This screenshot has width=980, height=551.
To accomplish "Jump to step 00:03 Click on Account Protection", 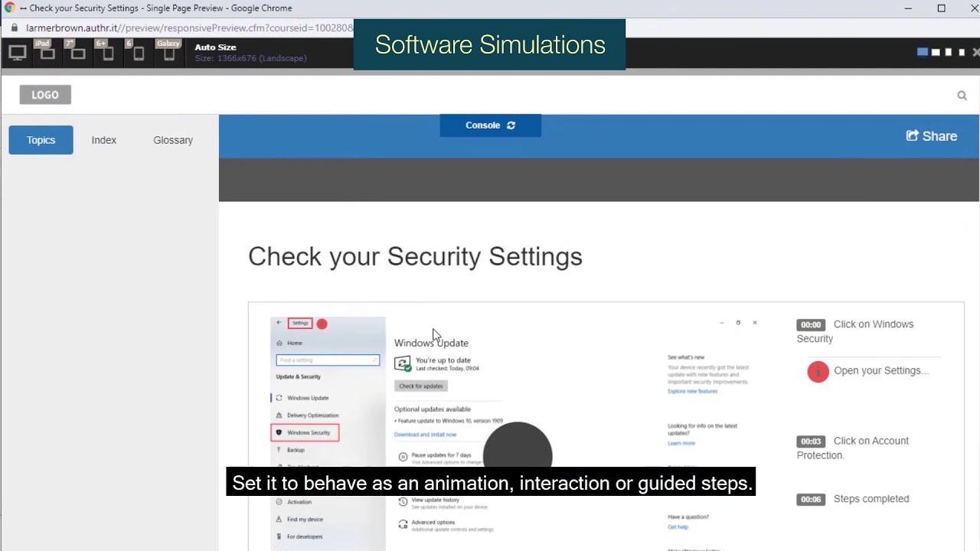I will tap(853, 448).
